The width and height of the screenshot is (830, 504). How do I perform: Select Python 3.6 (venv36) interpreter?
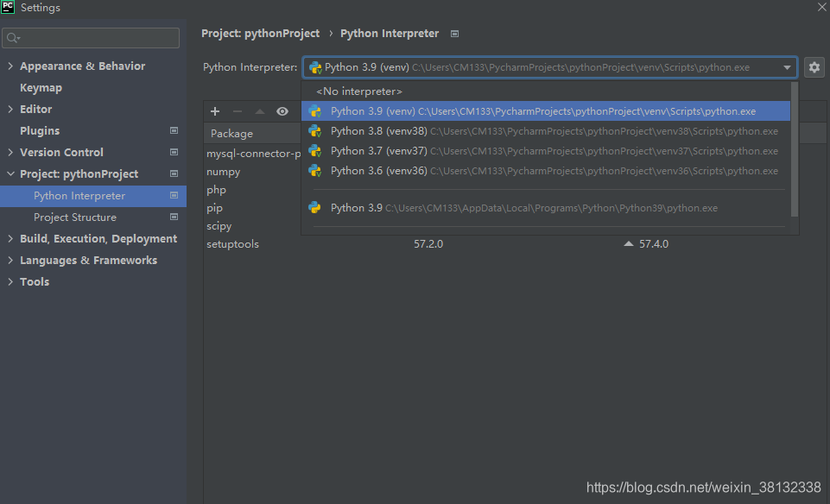click(546, 171)
